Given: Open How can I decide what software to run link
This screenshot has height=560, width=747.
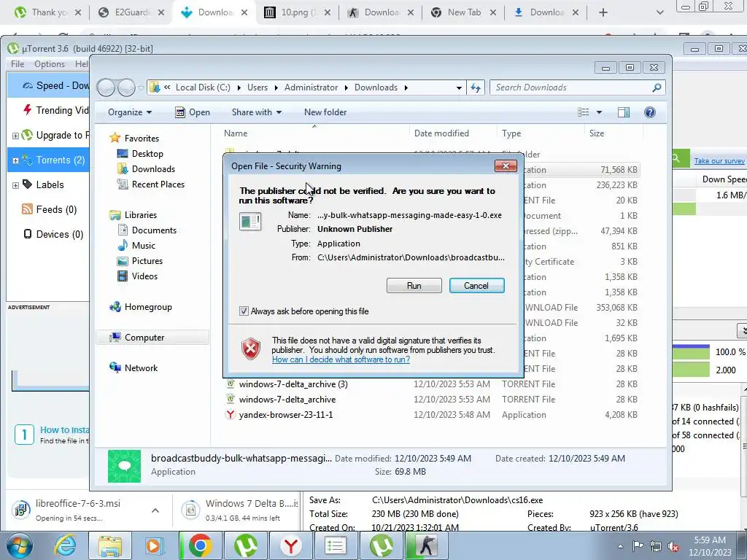Looking at the screenshot, I should click(341, 359).
